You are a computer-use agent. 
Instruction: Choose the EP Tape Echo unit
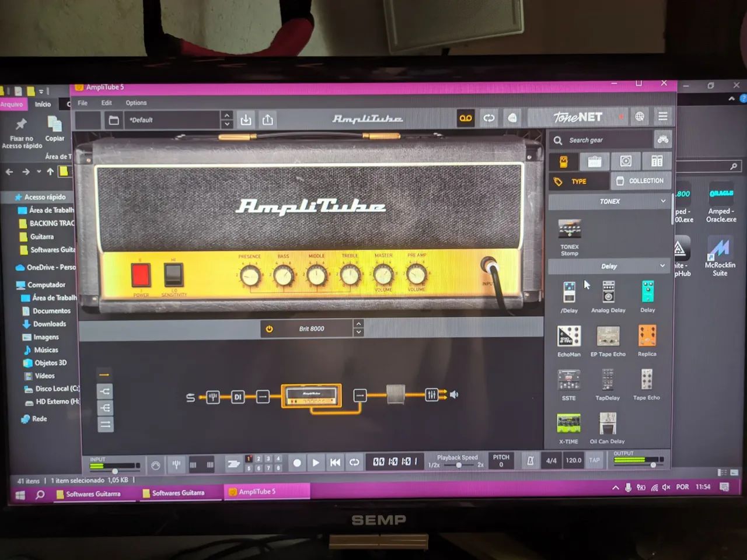coord(608,336)
